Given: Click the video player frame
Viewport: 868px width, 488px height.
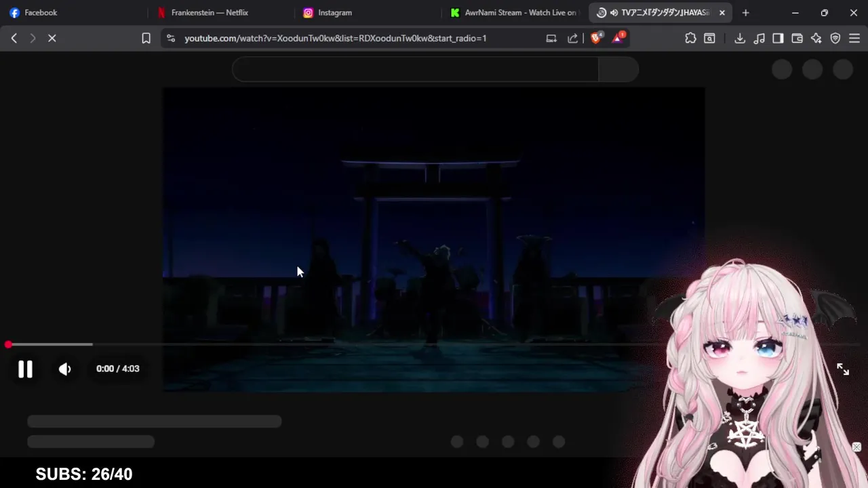Looking at the screenshot, I should click(434, 239).
